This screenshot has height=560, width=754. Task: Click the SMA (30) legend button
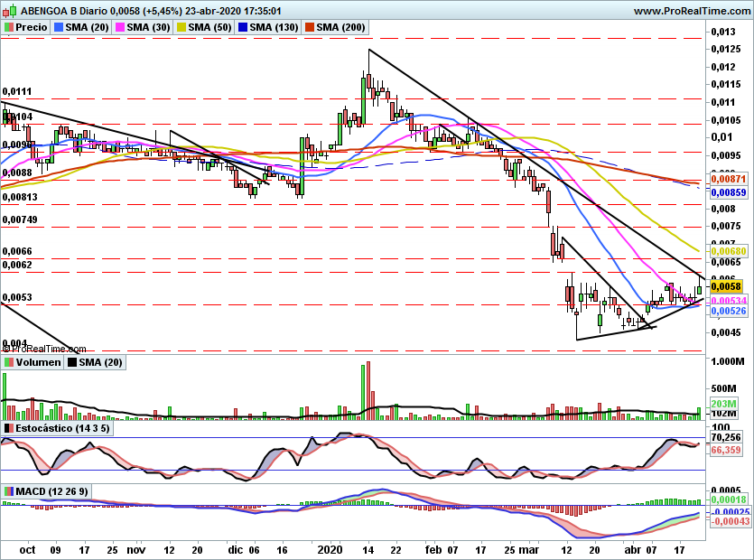(x=143, y=27)
